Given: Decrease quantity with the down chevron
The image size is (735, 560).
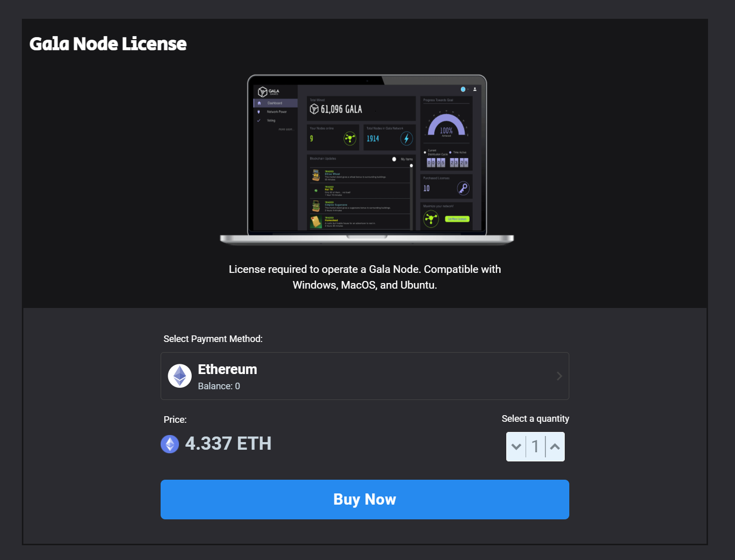Looking at the screenshot, I should 516,447.
